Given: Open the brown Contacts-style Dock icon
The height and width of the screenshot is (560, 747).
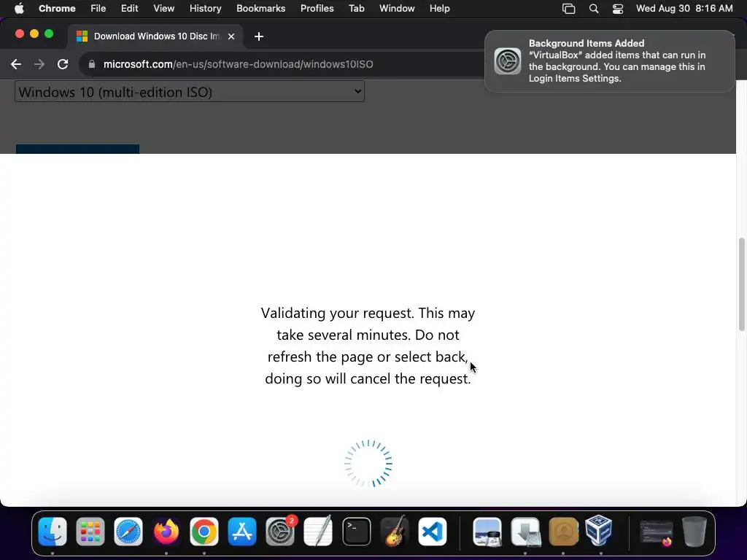Looking at the screenshot, I should 563,532.
